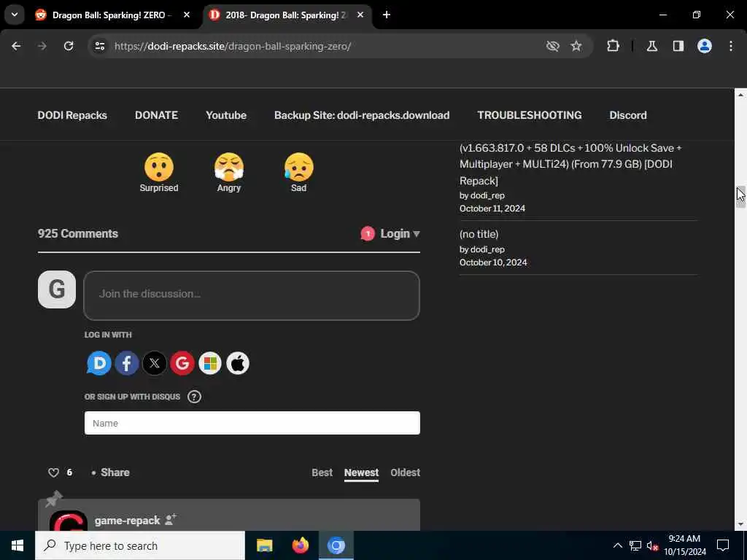Open Chrome Labs flask icon
The height and width of the screenshot is (560, 747).
652,46
